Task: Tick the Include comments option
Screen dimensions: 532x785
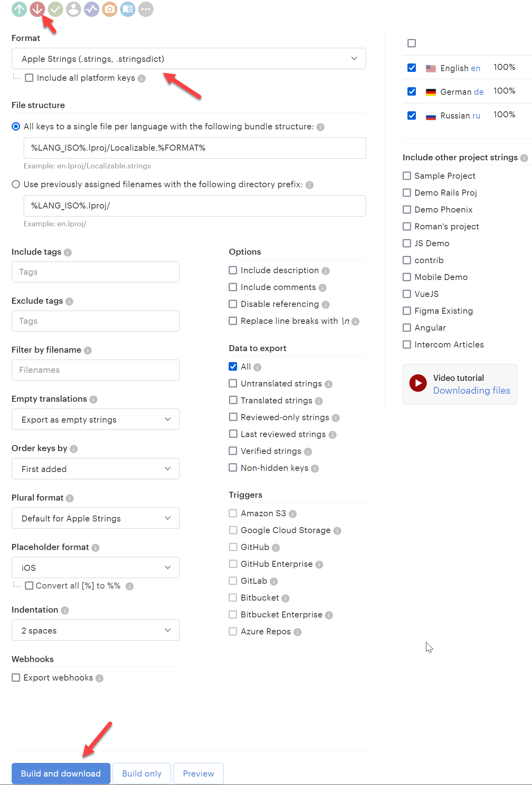Action: click(233, 287)
